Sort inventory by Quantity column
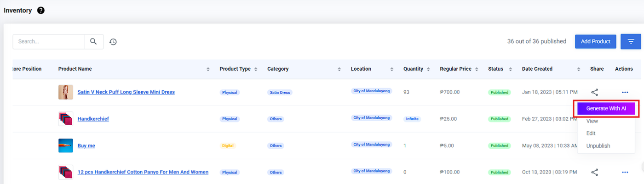This screenshot has width=644, height=184. tap(428, 69)
